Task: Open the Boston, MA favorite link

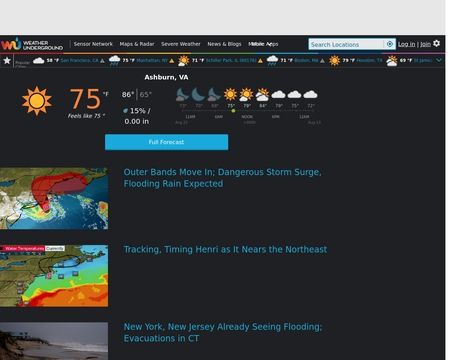Action: (306, 61)
